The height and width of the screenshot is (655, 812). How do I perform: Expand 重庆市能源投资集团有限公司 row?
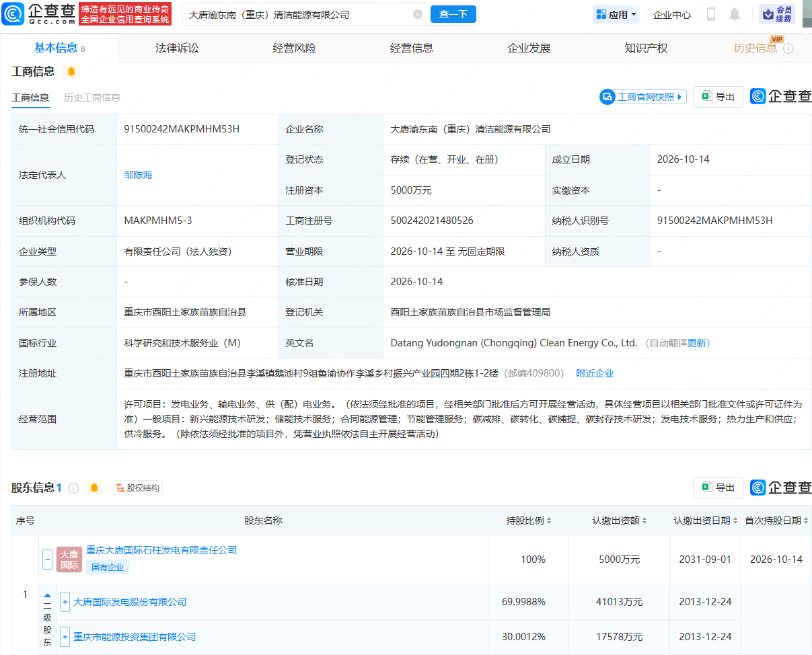(65, 636)
